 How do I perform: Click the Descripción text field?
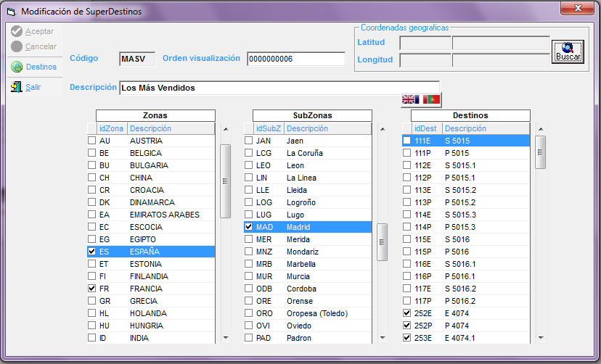point(279,88)
